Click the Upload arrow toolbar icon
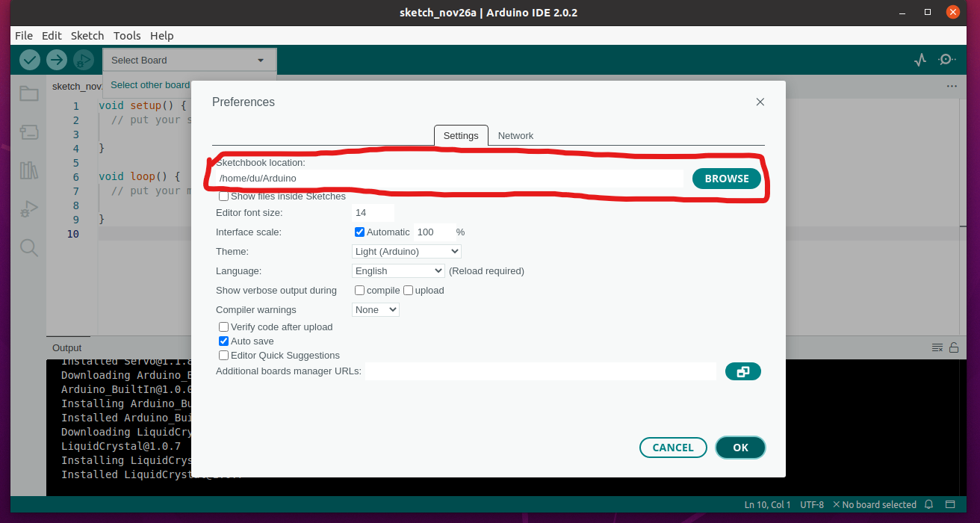 pyautogui.click(x=57, y=60)
